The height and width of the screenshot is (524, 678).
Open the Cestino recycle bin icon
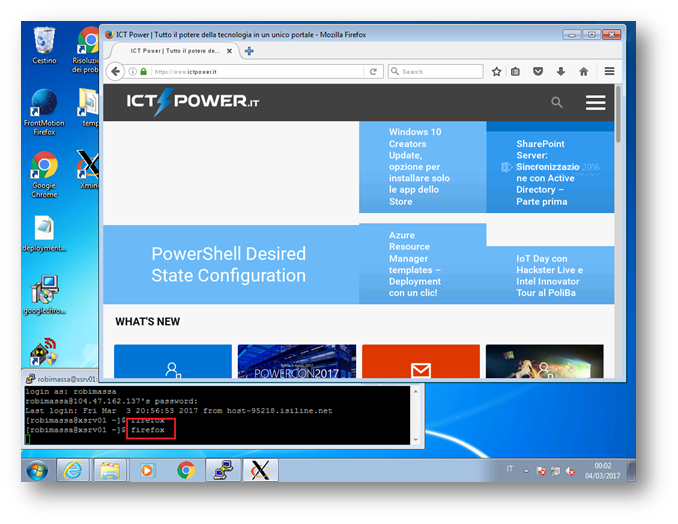point(45,46)
